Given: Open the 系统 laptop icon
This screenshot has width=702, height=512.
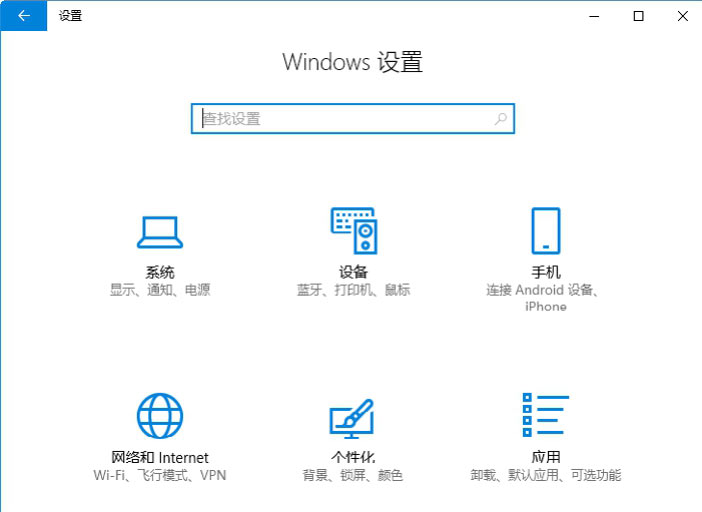Looking at the screenshot, I should click(x=160, y=232).
